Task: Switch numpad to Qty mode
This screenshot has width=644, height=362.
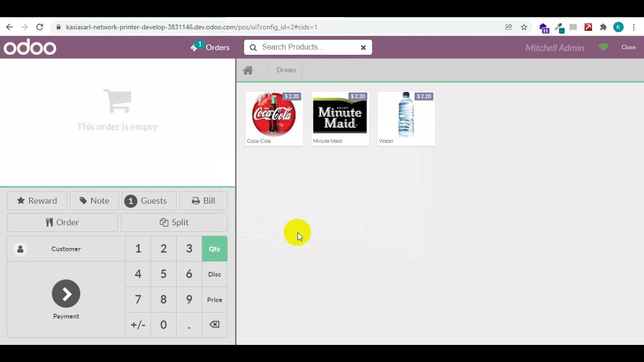Action: (x=214, y=249)
